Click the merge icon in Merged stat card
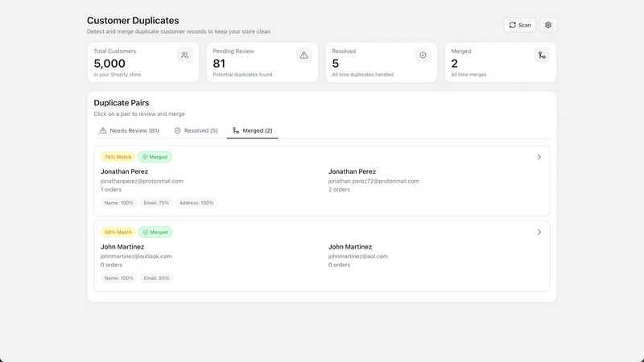The width and height of the screenshot is (644, 362). [x=542, y=55]
